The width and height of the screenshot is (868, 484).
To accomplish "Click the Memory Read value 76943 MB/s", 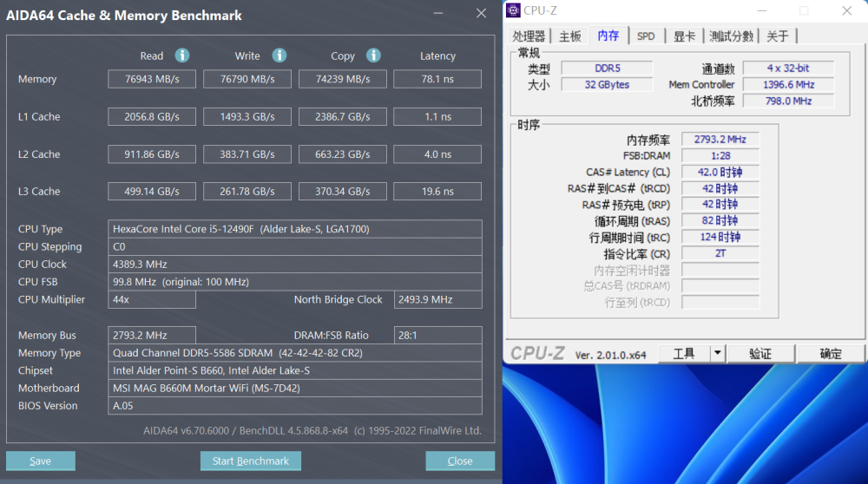I will (x=152, y=79).
